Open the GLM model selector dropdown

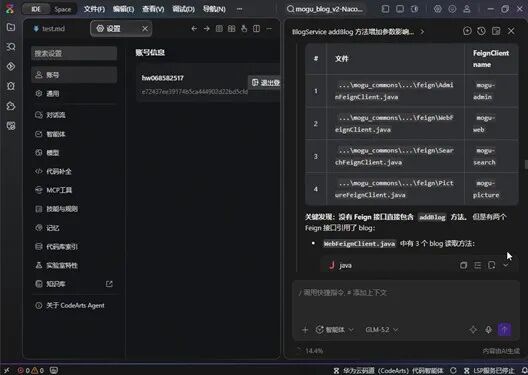[x=382, y=330]
